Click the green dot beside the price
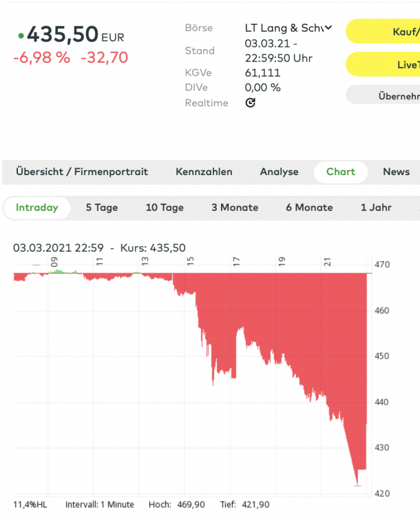This screenshot has height=517, width=420. tap(21, 34)
